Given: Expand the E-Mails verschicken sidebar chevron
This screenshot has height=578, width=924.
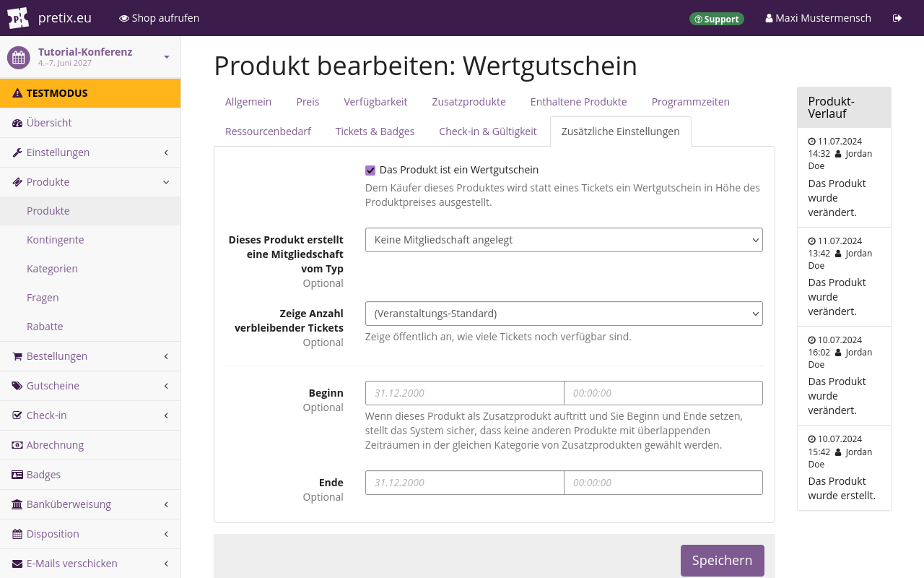Looking at the screenshot, I should pyautogui.click(x=166, y=564).
